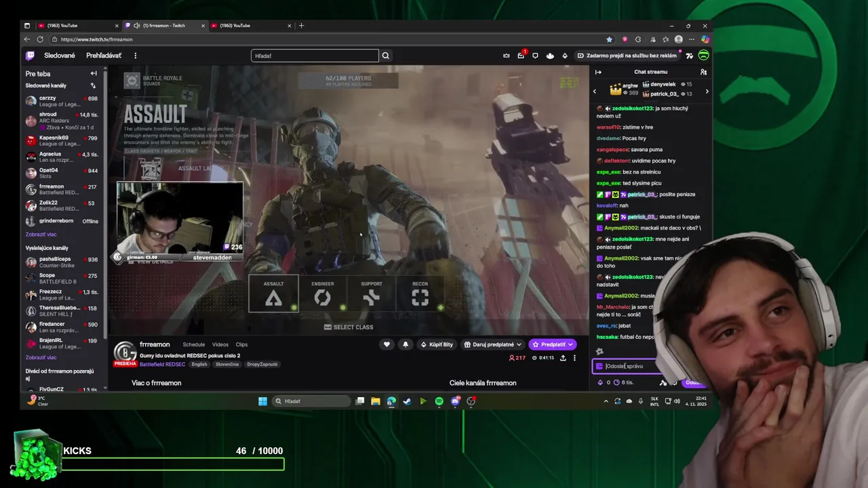Click the browser refresh button
This screenshot has height=488, width=868.
tap(40, 39)
